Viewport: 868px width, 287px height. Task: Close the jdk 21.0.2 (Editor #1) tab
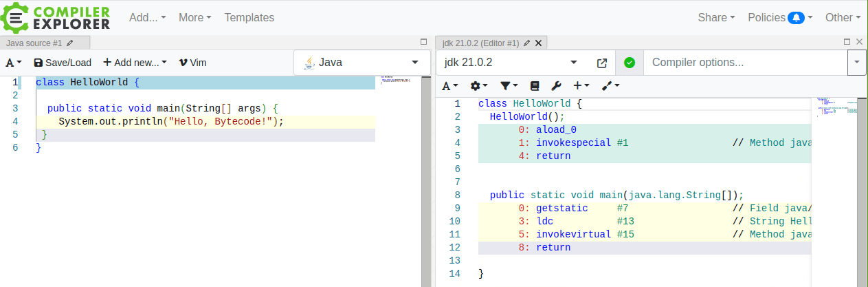coord(539,43)
